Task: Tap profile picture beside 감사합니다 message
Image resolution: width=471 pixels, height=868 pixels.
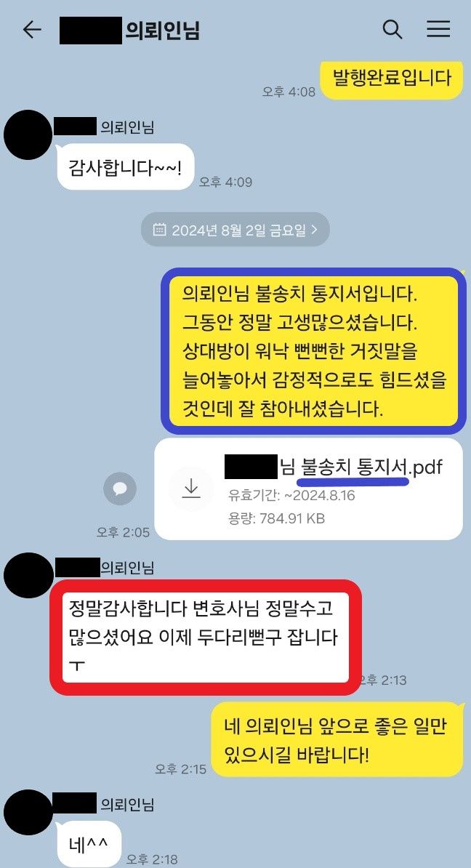Action: (x=28, y=134)
